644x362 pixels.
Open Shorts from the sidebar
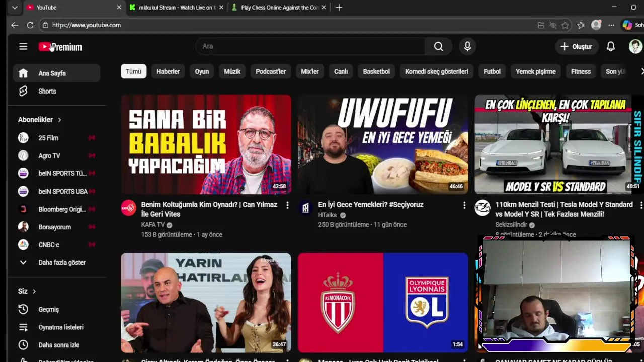[56, 91]
